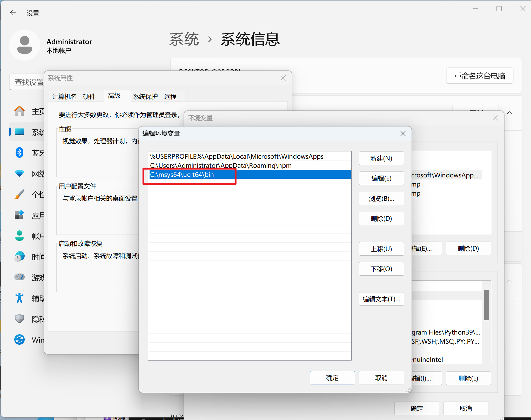531x420 pixels.
Task: Click the Find a setting search box
Action: pyautogui.click(x=27, y=82)
